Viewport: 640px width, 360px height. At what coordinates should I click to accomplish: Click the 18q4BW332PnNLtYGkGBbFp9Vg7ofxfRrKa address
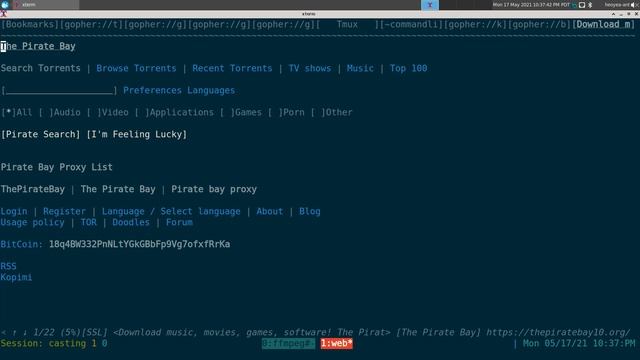[139, 244]
